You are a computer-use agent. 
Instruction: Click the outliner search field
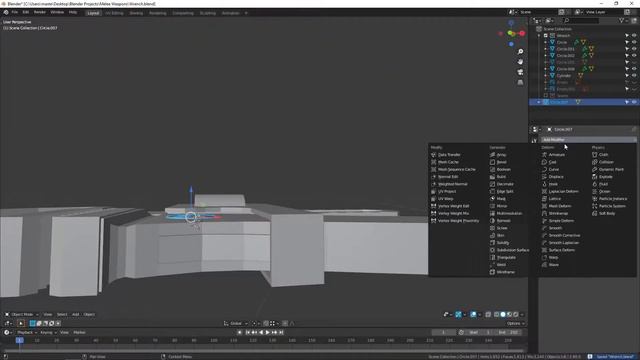point(581,20)
